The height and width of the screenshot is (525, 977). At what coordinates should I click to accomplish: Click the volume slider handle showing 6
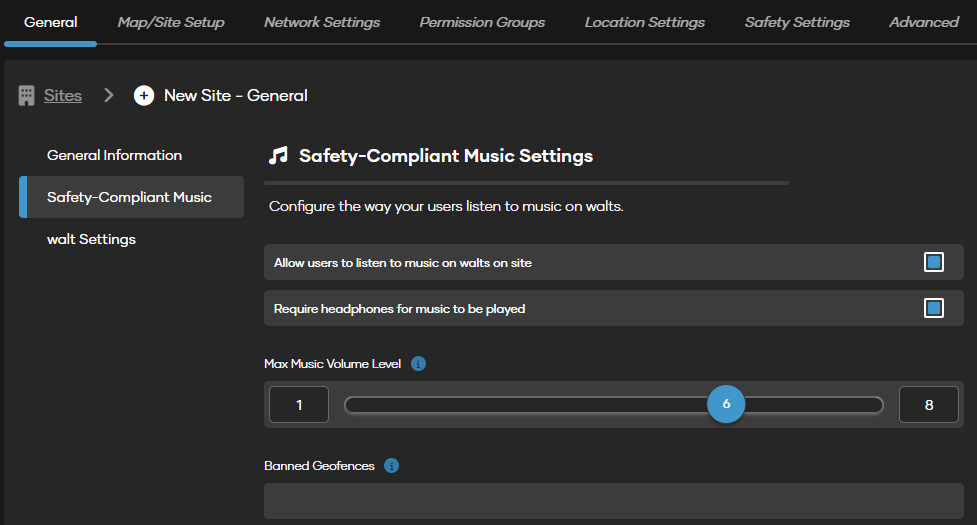[x=726, y=404]
